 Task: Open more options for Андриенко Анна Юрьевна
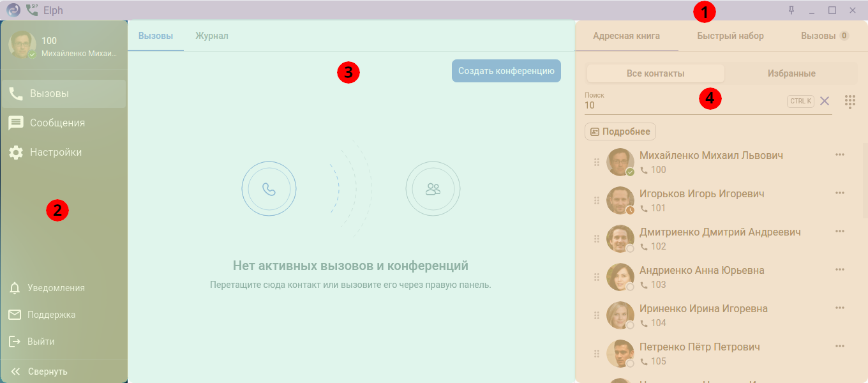(x=840, y=269)
